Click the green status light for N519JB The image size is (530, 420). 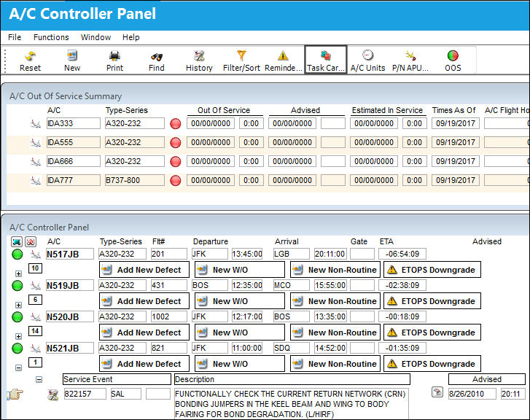[17, 286]
